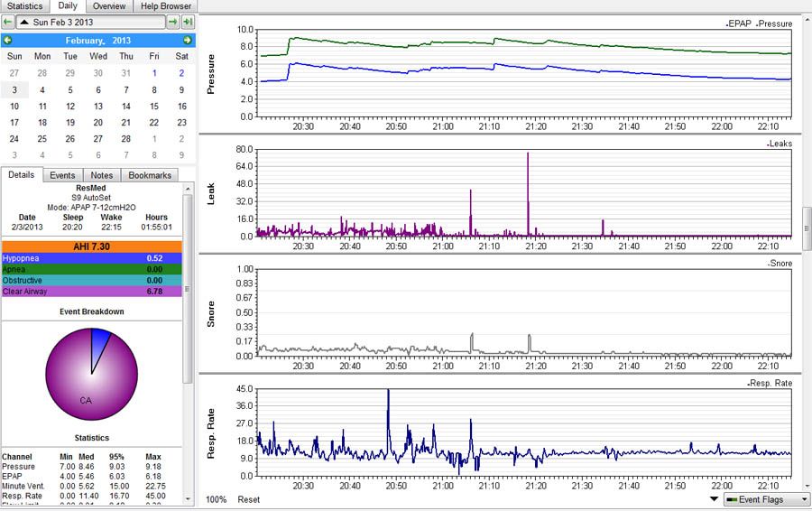Switch to the Statistics tab
Screen dimensions: 812x511
tap(25, 6)
